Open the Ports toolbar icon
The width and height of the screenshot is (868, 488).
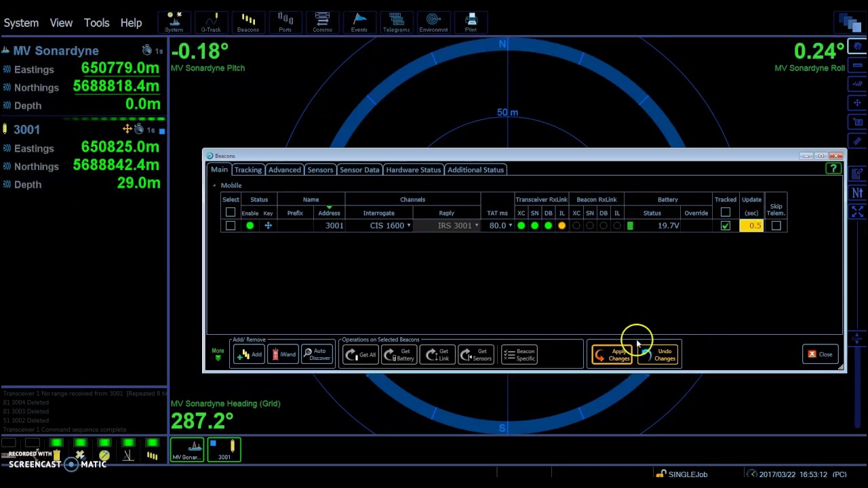[285, 22]
